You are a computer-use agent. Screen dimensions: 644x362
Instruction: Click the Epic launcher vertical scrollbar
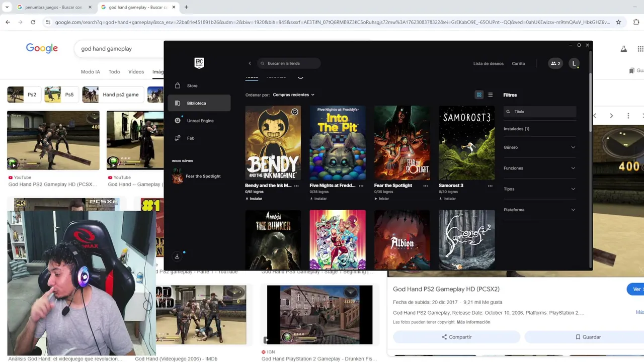coord(591,103)
